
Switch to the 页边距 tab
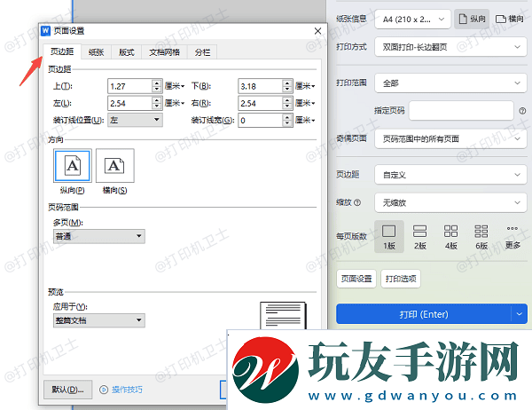(62, 51)
